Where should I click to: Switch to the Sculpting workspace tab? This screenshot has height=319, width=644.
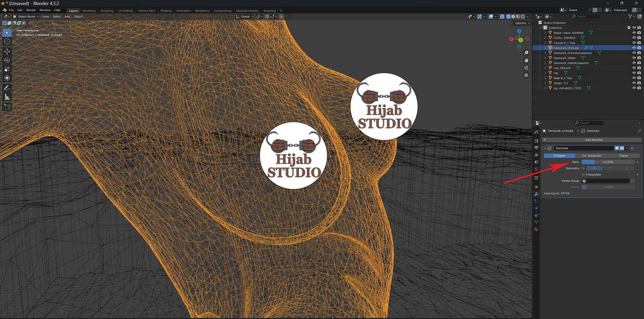107,11
